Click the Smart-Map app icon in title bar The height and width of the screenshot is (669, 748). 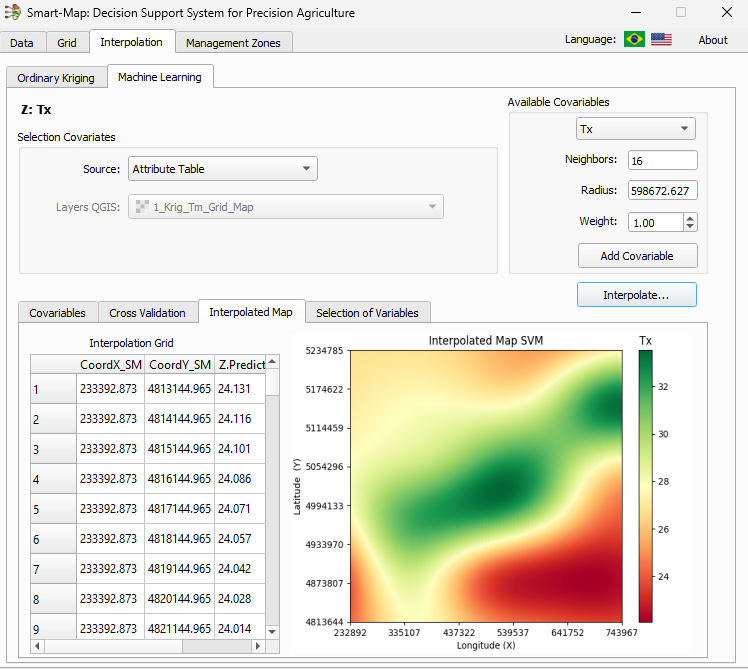[x=13, y=13]
